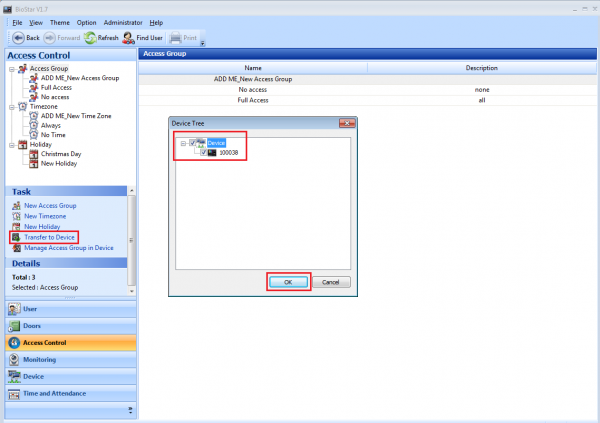Open the User panel icon
This screenshot has height=423, width=600.
(13, 309)
